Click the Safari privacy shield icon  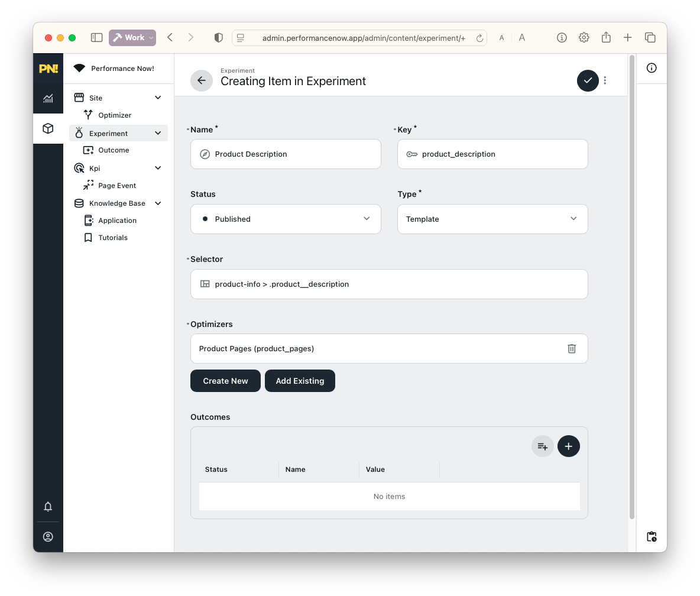pos(218,38)
